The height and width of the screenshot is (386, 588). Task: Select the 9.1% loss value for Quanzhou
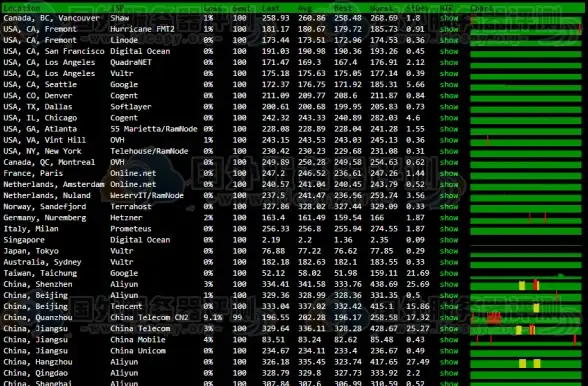coord(213,317)
